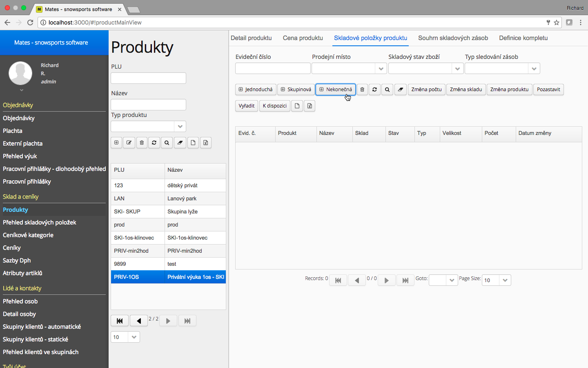Open the Typ produktu dropdown
The image size is (588, 368).
180,126
